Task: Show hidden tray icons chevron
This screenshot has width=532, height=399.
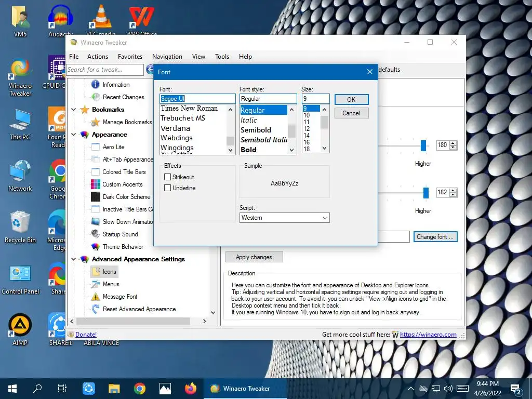Action: pos(410,389)
